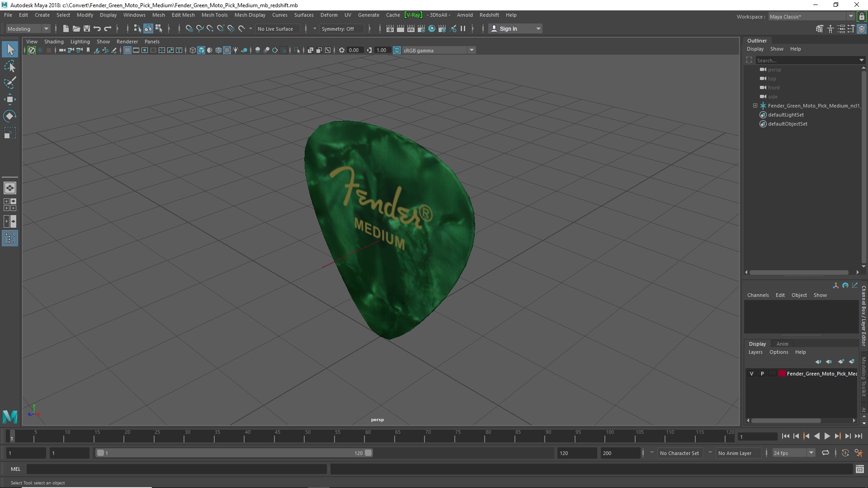Screen dimensions: 868x488
Task: Toggle loop playback mode icon
Action: point(826,453)
